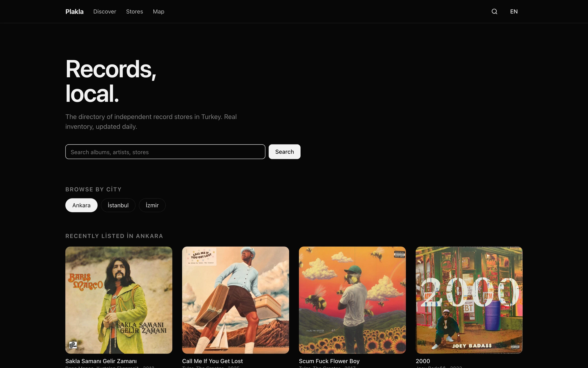
Task: Open the Call Me If You Get Lost cover
Action: (235, 300)
